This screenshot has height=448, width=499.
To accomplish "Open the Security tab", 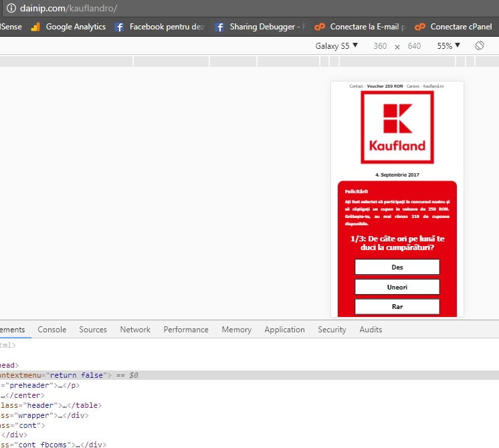I will pos(332,330).
